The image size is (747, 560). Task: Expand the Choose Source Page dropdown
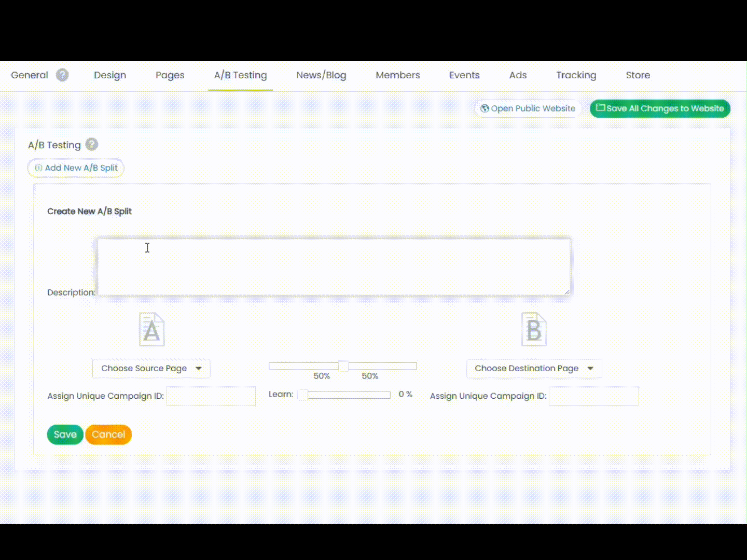point(151,369)
